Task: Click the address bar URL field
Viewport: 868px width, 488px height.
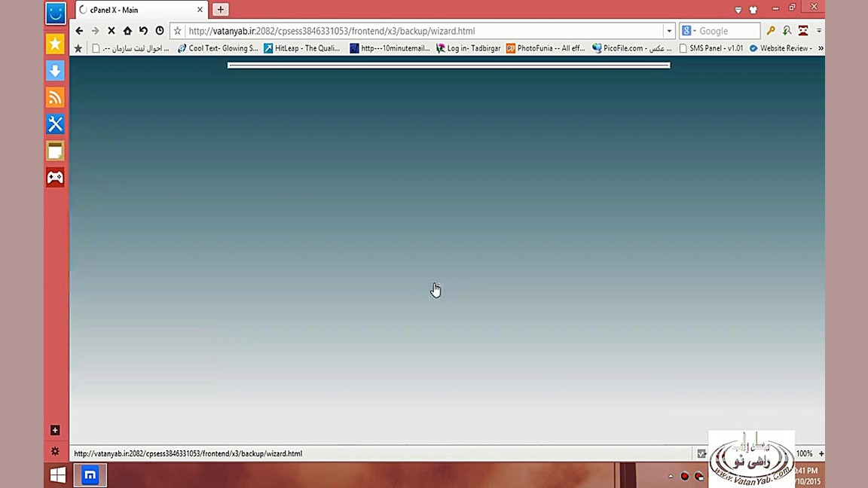Action: point(423,31)
